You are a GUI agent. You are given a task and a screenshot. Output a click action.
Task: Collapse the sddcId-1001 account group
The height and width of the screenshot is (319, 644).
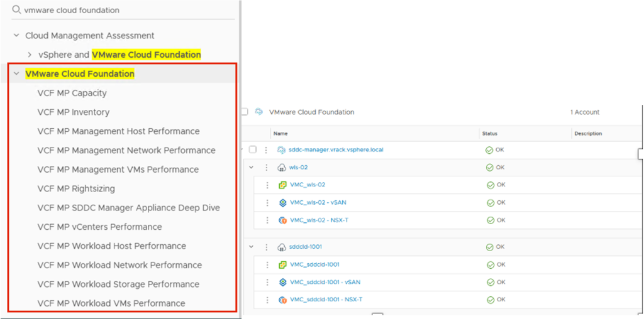252,247
